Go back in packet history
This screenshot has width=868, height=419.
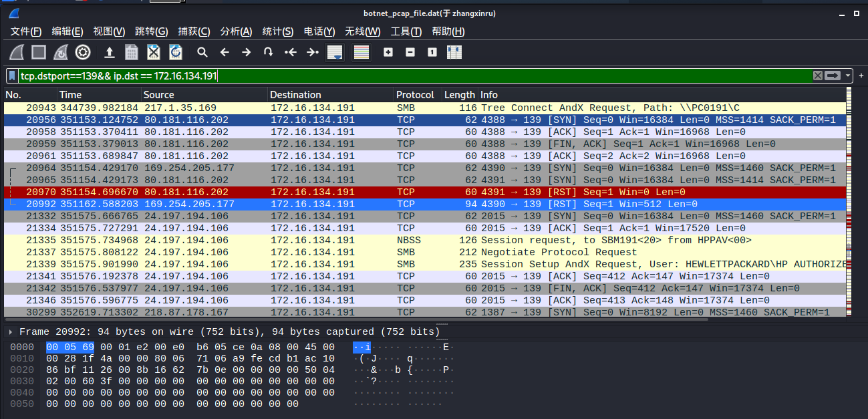pyautogui.click(x=225, y=52)
